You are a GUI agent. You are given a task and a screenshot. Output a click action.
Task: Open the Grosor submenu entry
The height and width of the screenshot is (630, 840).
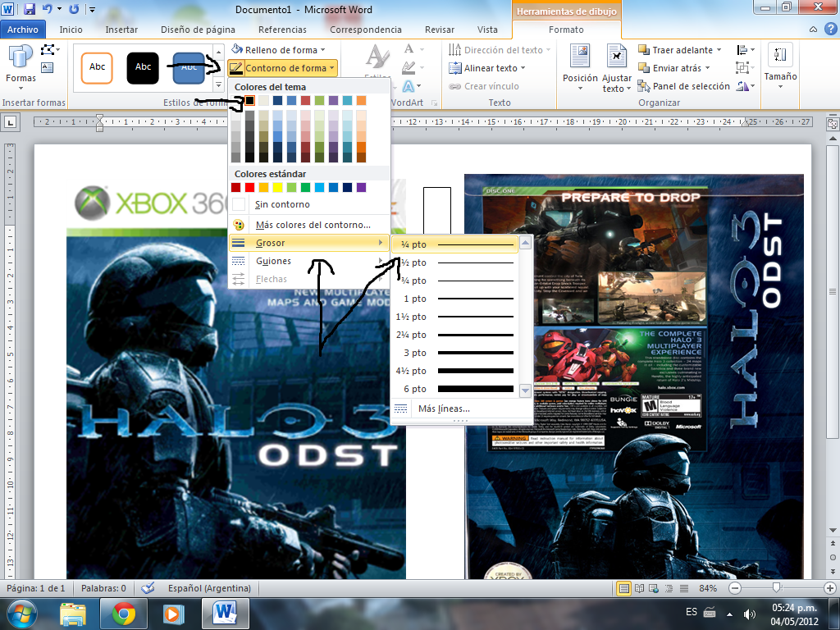tap(309, 243)
